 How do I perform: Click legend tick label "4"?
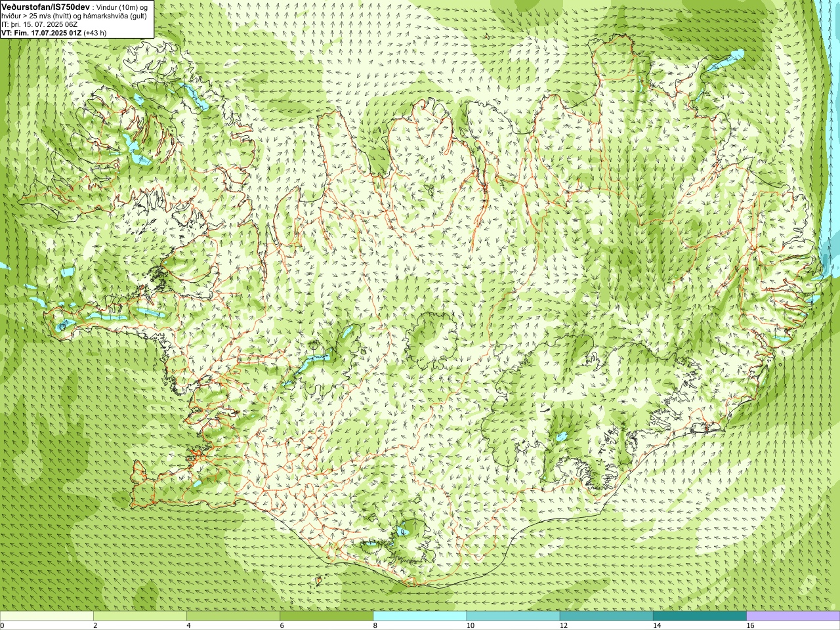click(188, 625)
